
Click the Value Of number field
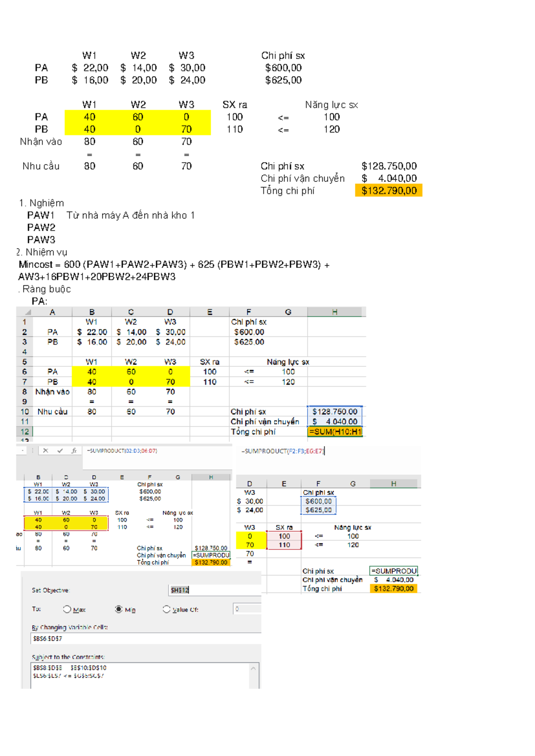click(x=247, y=609)
